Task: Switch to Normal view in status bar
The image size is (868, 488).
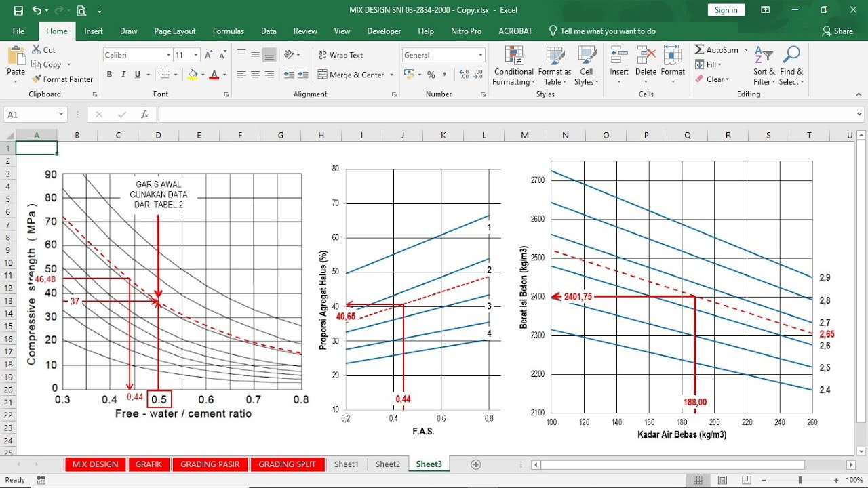Action: click(x=698, y=480)
